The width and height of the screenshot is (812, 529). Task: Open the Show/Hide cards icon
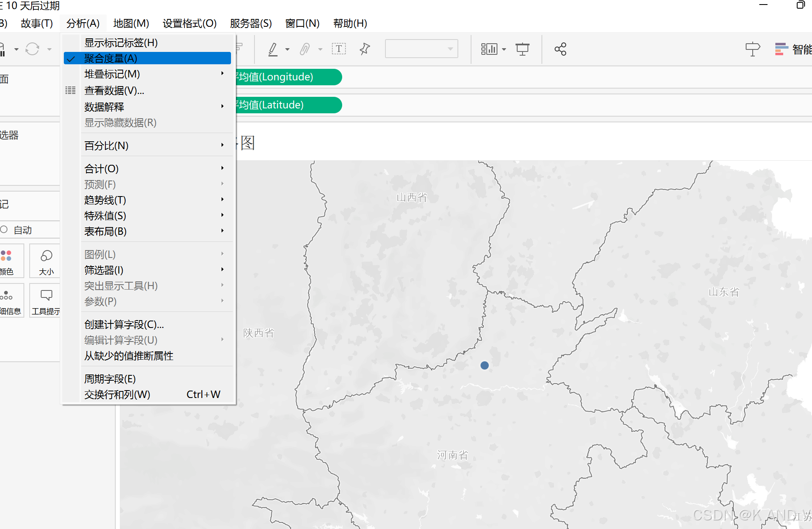pos(489,49)
